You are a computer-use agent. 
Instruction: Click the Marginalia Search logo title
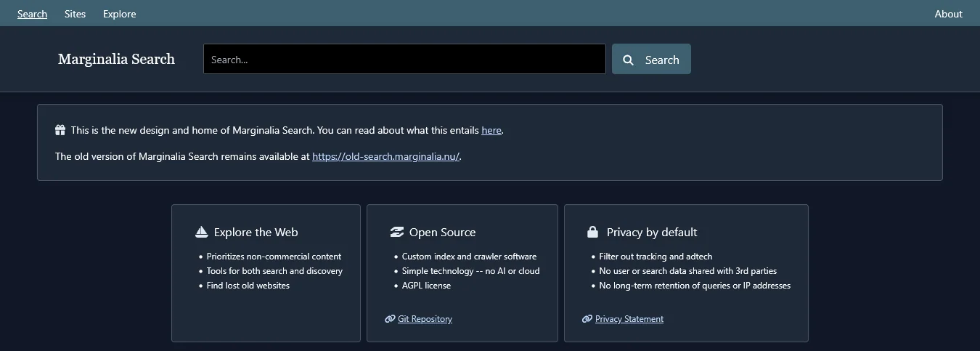(x=116, y=60)
